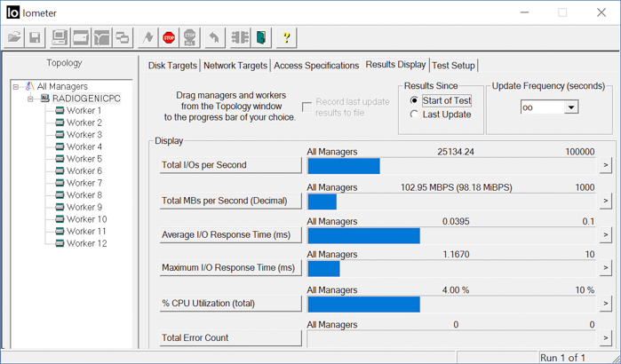Click the Total I/Os per Second progress bar

(x=451, y=166)
